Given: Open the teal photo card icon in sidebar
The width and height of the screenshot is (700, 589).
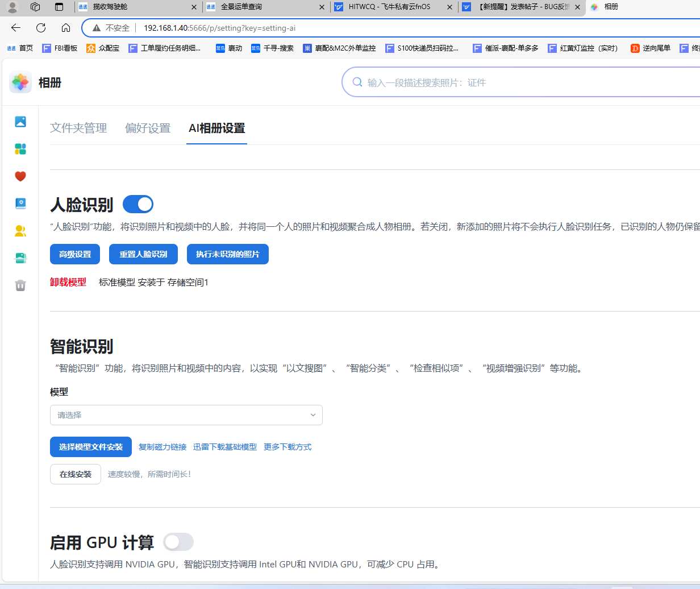Looking at the screenshot, I should coord(20,258).
